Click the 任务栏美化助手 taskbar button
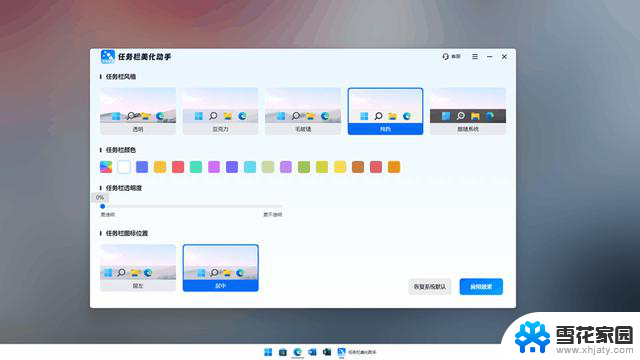 tap(357, 352)
